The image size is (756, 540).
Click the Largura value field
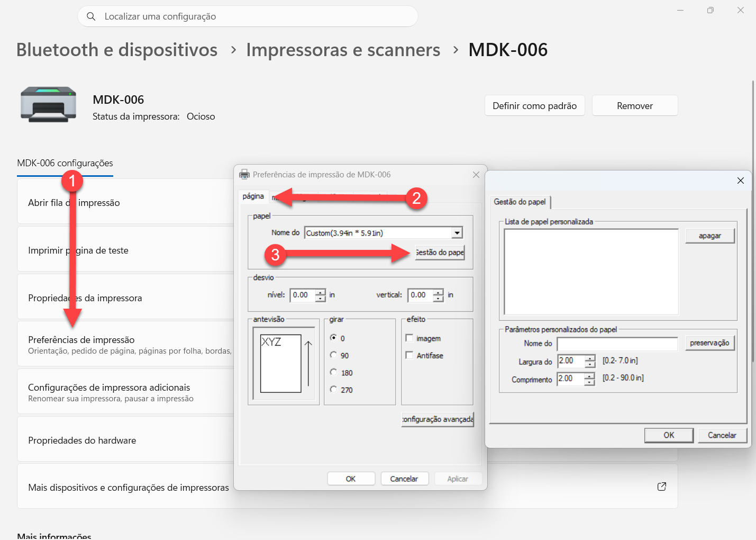click(x=571, y=361)
